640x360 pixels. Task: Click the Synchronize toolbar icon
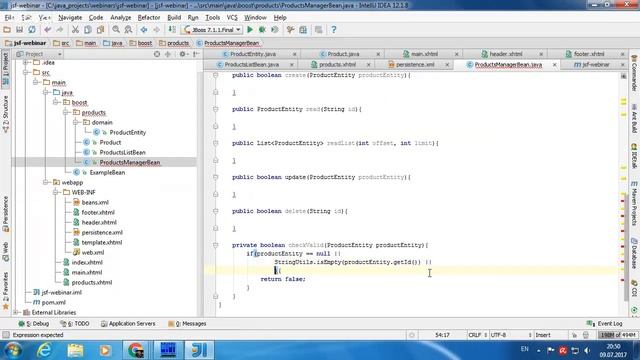tap(32, 30)
